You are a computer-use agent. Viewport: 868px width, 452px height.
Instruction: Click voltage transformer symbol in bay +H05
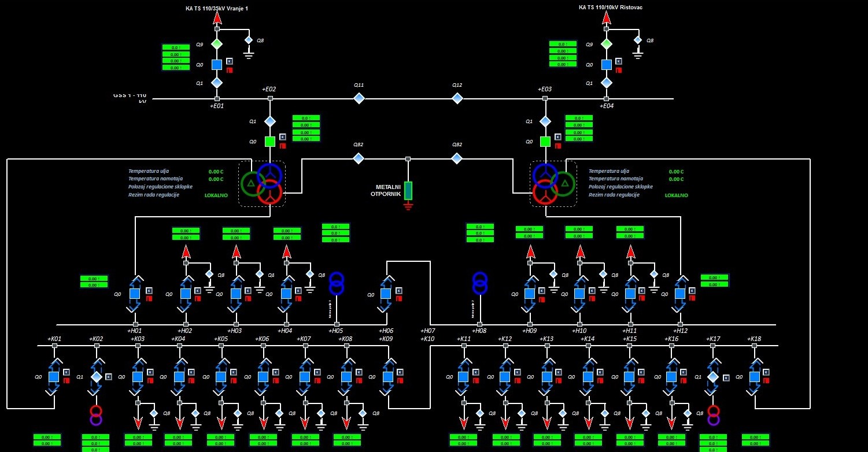pos(337,284)
